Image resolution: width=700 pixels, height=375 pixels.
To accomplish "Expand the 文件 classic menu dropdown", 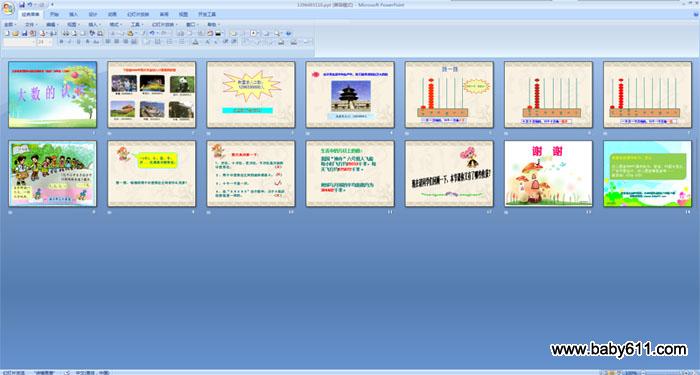I will coord(31,25).
